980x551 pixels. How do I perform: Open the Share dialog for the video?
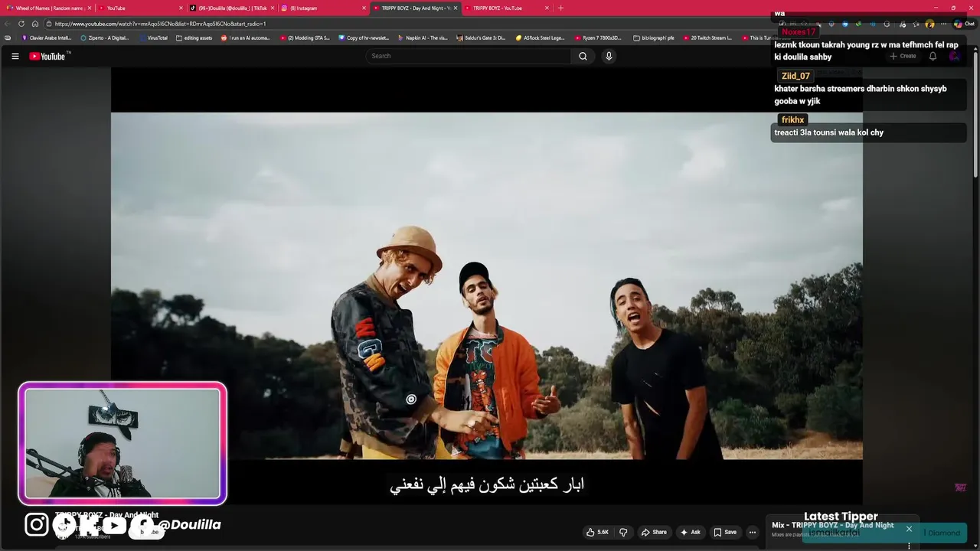pos(654,532)
